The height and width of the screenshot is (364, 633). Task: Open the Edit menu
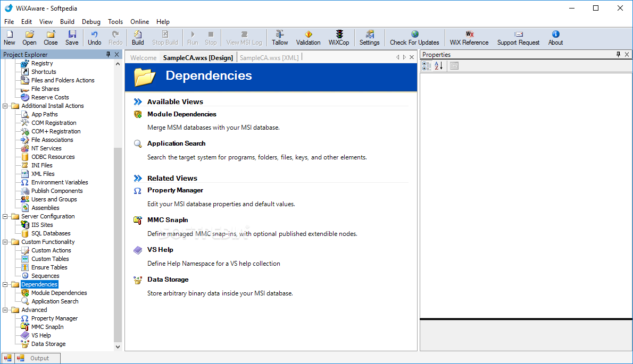click(x=27, y=22)
